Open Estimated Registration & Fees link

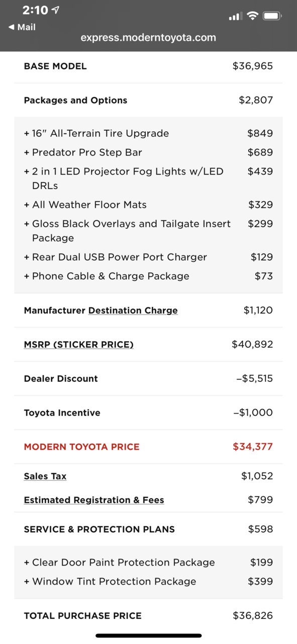point(94,500)
